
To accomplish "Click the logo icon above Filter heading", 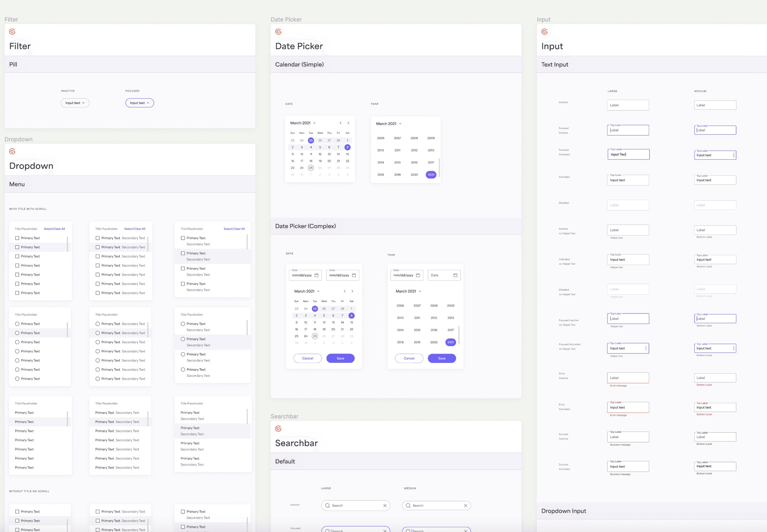I will click(12, 32).
